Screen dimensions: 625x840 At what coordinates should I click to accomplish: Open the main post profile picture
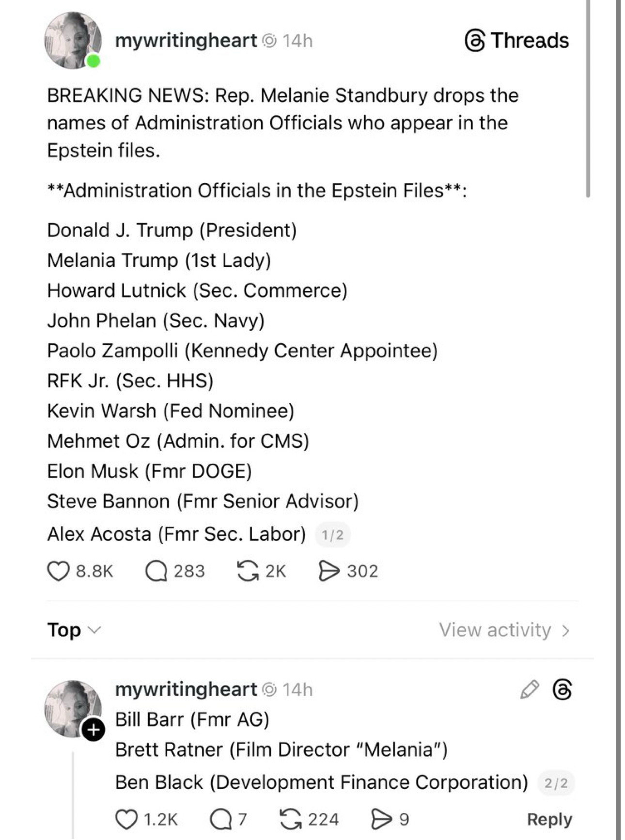pyautogui.click(x=73, y=41)
